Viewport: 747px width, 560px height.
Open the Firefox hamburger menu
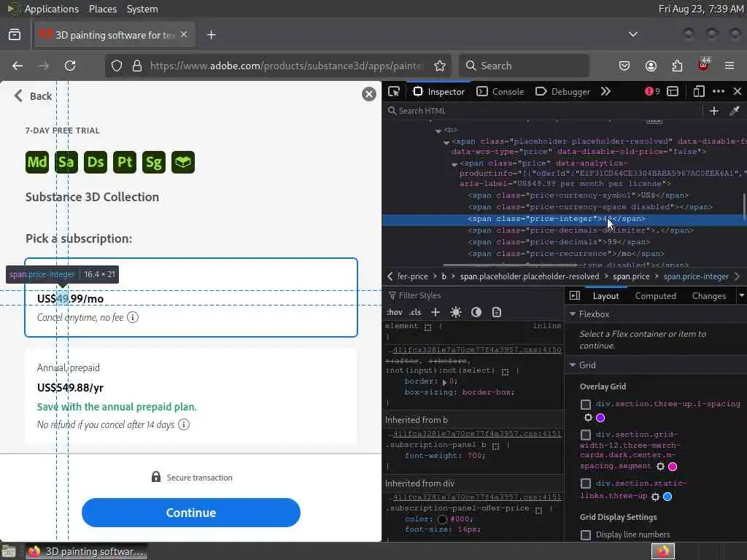[x=729, y=66]
